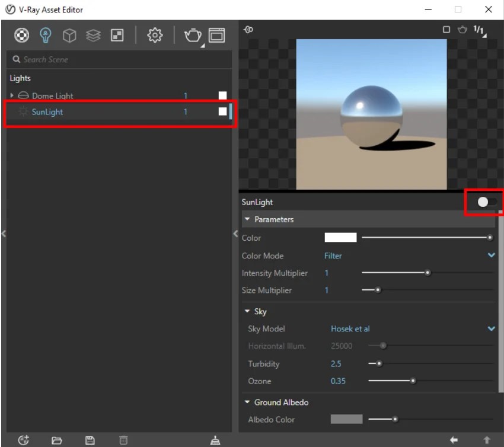Toggle the SunLight on or off
The image size is (504, 447).
[484, 202]
